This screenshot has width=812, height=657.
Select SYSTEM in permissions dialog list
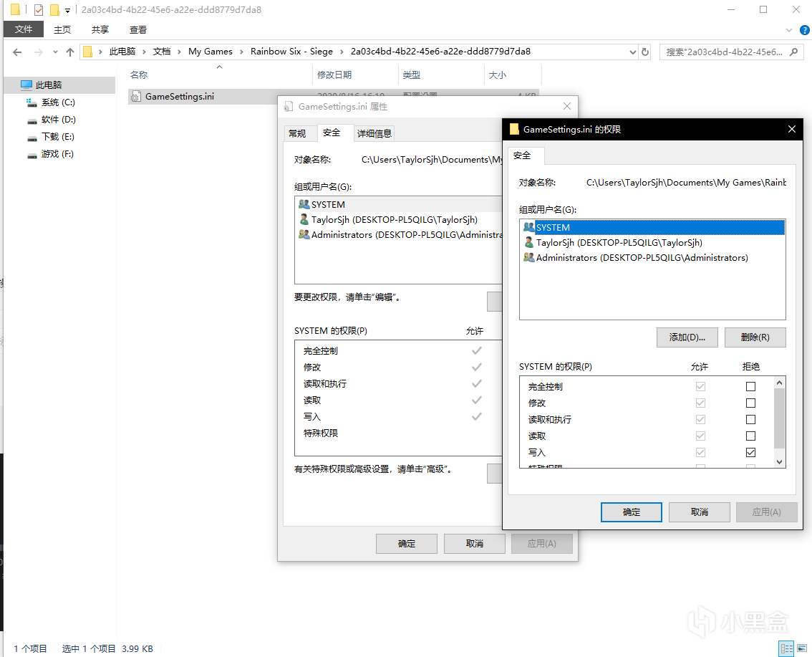tap(652, 227)
